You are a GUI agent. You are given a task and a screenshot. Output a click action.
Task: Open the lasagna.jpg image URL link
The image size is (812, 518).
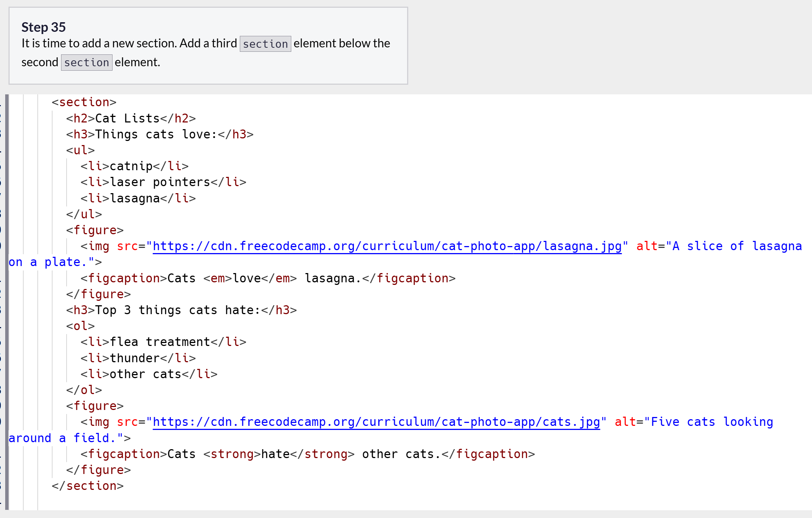click(387, 246)
